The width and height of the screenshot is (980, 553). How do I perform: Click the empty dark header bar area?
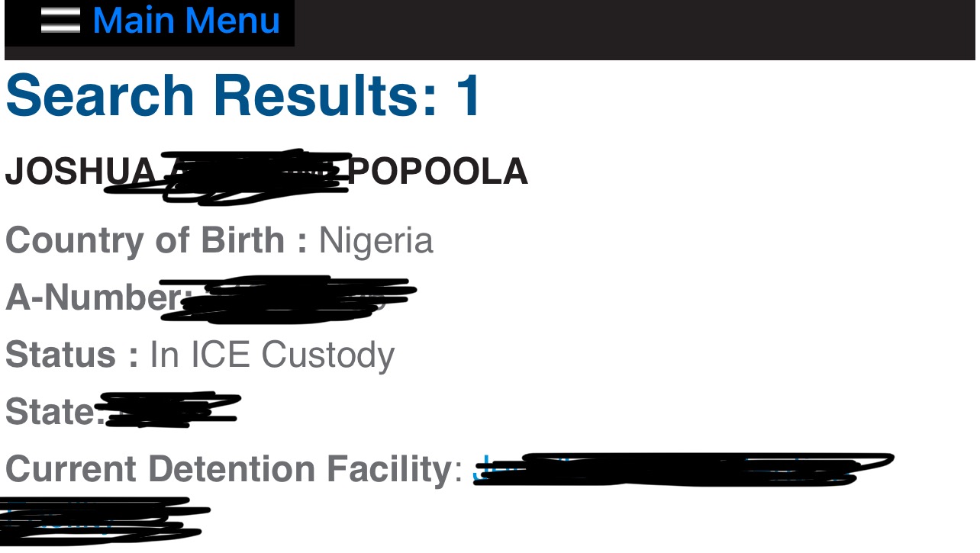[633, 29]
